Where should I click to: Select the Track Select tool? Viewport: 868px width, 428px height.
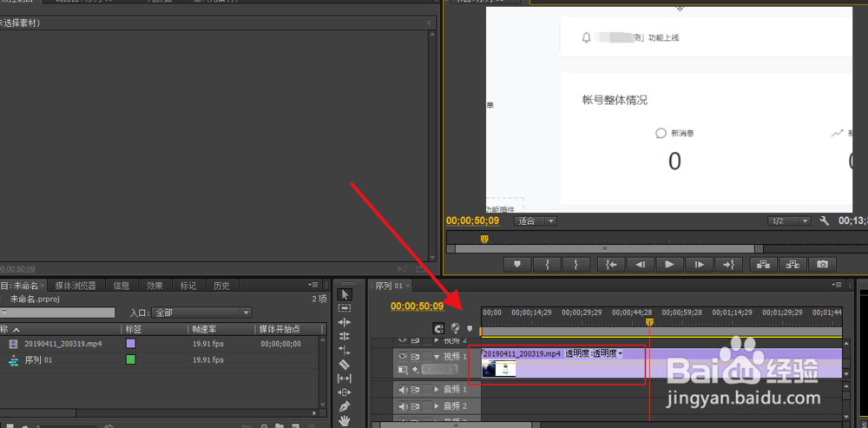point(345,308)
